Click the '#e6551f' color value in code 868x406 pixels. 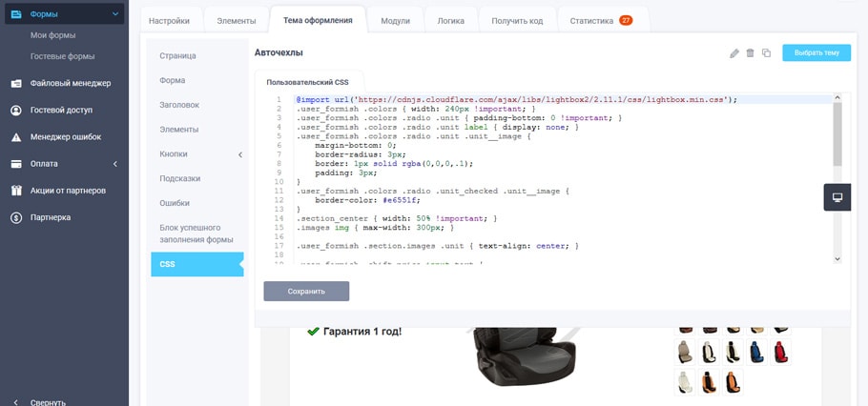coord(402,200)
